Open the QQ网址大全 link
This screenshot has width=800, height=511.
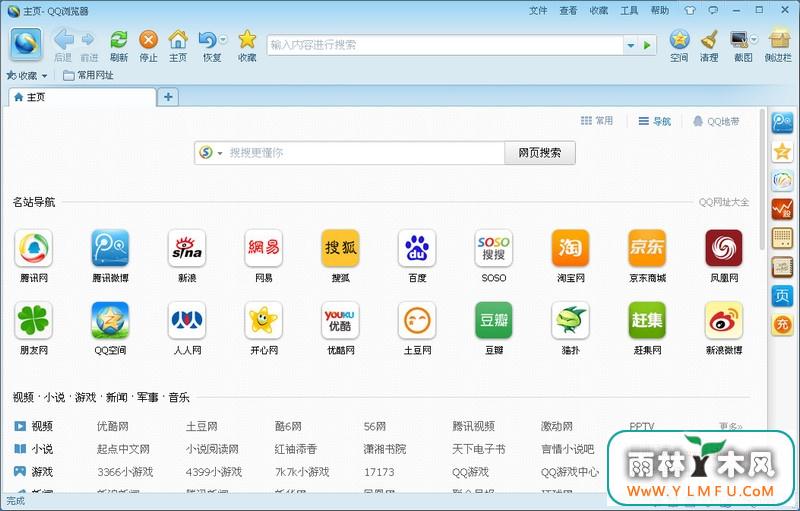pos(724,202)
